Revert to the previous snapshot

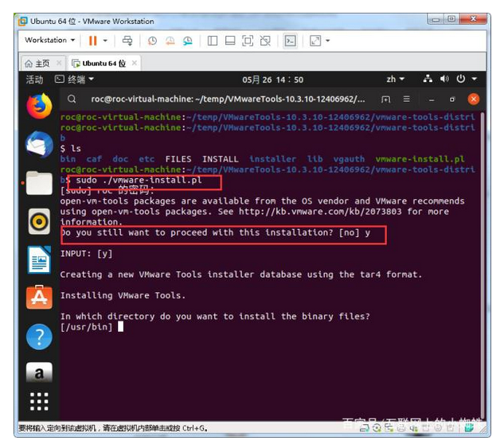[x=170, y=41]
